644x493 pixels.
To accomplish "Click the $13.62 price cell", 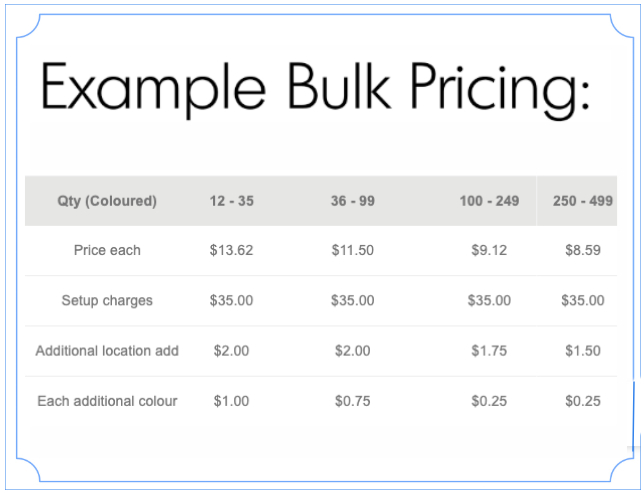I will click(232, 250).
